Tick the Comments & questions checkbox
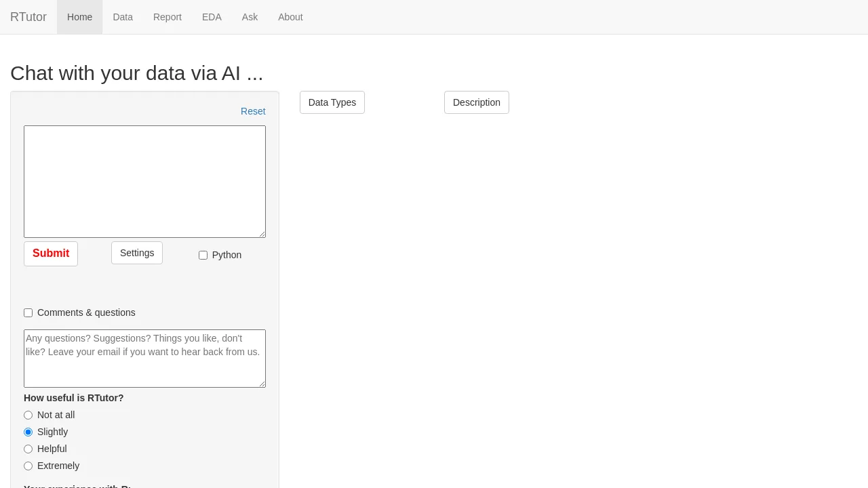Image resolution: width=868 pixels, height=488 pixels. [28, 313]
